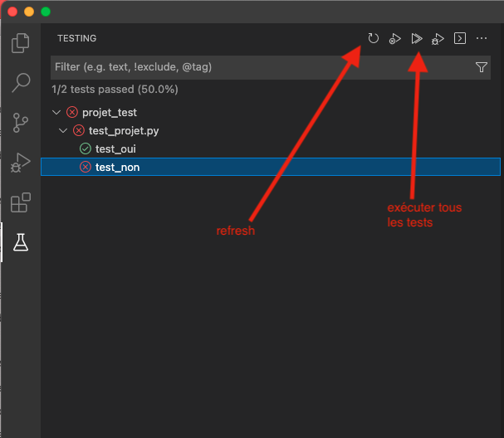
Task: Open the Run and Debug view
Action: (21, 163)
